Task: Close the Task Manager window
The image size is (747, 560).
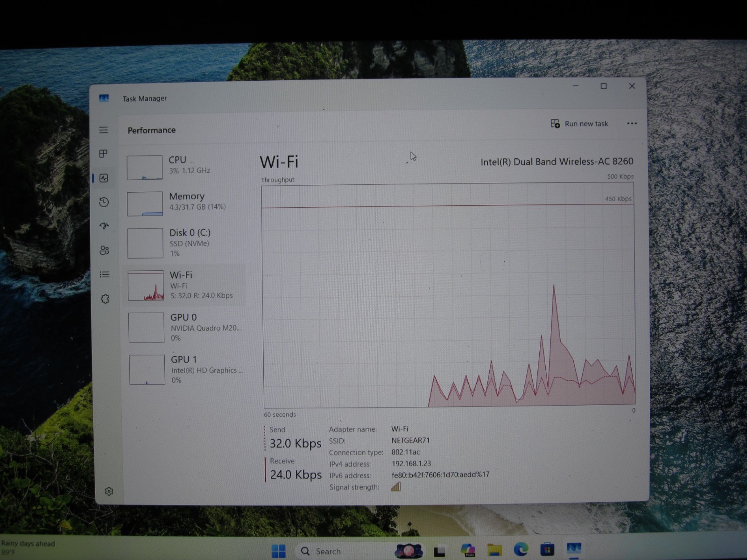Action: coord(632,86)
